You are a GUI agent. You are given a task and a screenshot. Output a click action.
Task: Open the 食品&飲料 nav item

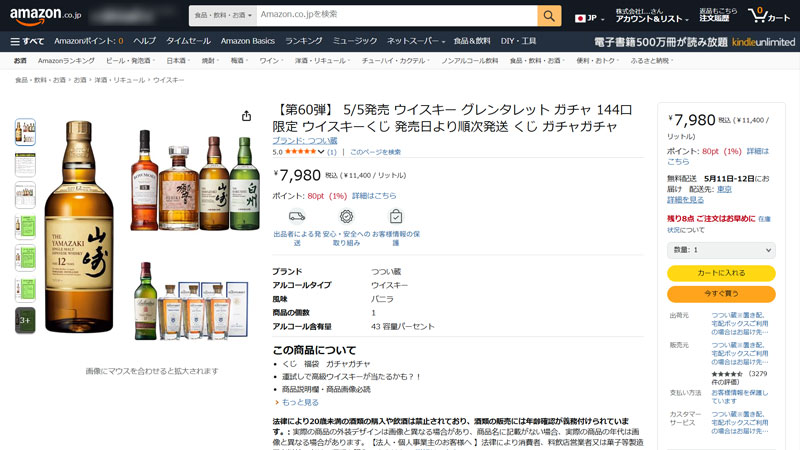pos(472,41)
